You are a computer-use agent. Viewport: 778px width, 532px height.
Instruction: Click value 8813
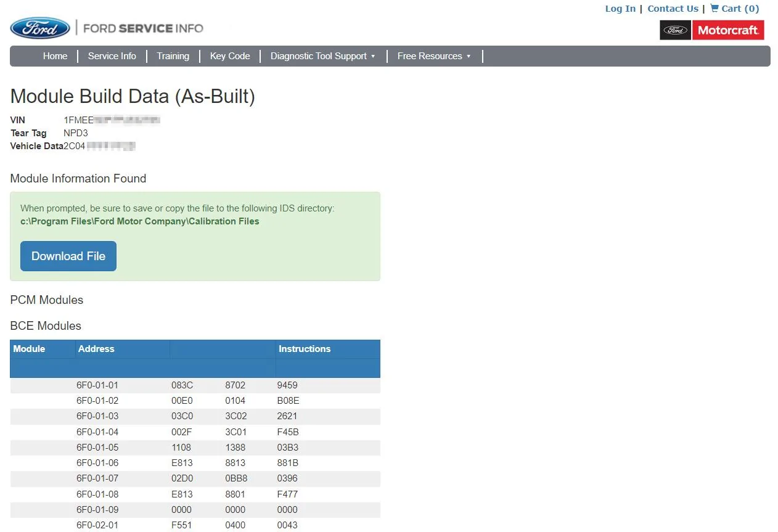point(235,463)
